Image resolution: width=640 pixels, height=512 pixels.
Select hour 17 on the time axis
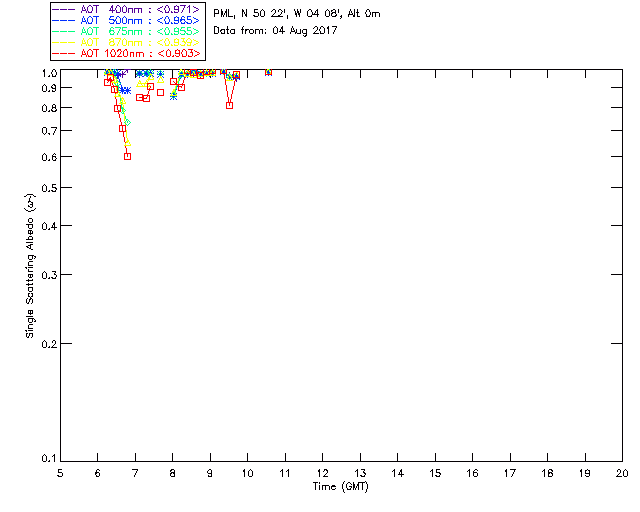click(x=510, y=473)
